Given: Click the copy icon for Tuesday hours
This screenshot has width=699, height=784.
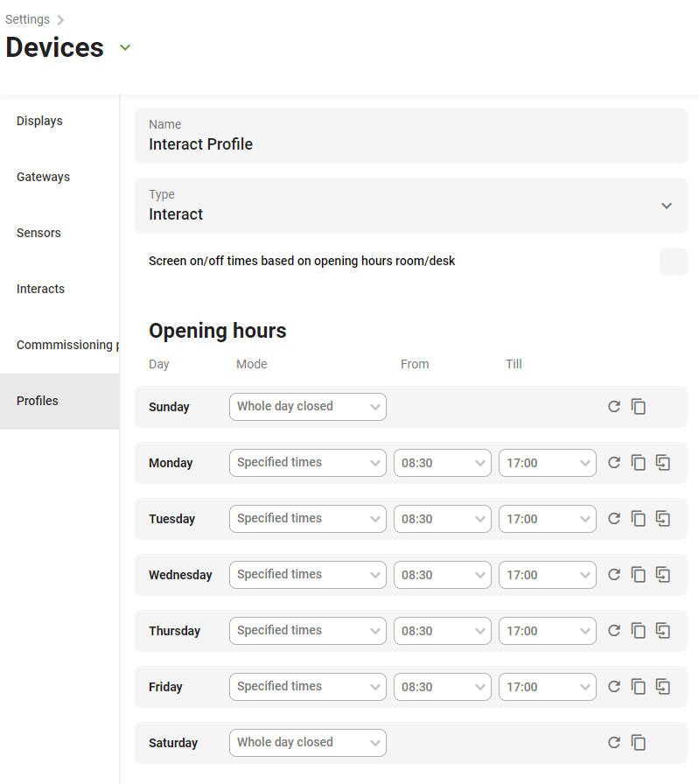Looking at the screenshot, I should coord(639,519).
